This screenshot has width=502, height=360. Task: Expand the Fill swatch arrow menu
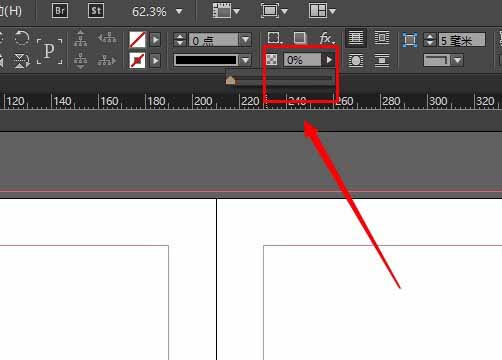pyautogui.click(x=155, y=40)
